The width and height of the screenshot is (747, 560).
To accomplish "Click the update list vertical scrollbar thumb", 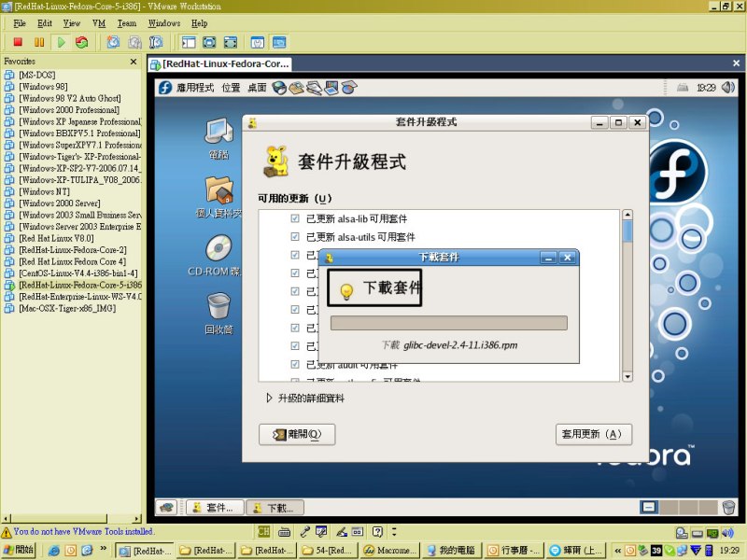I will click(627, 231).
